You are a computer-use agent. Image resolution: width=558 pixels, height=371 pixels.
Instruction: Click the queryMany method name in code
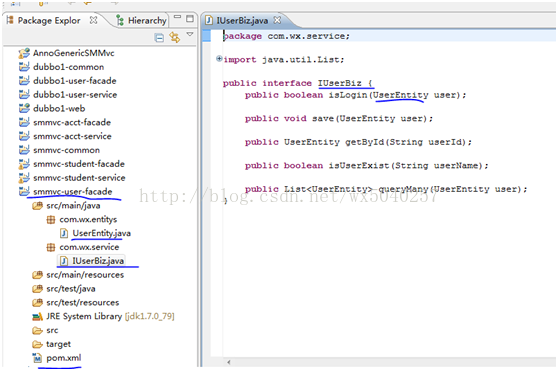coord(404,189)
